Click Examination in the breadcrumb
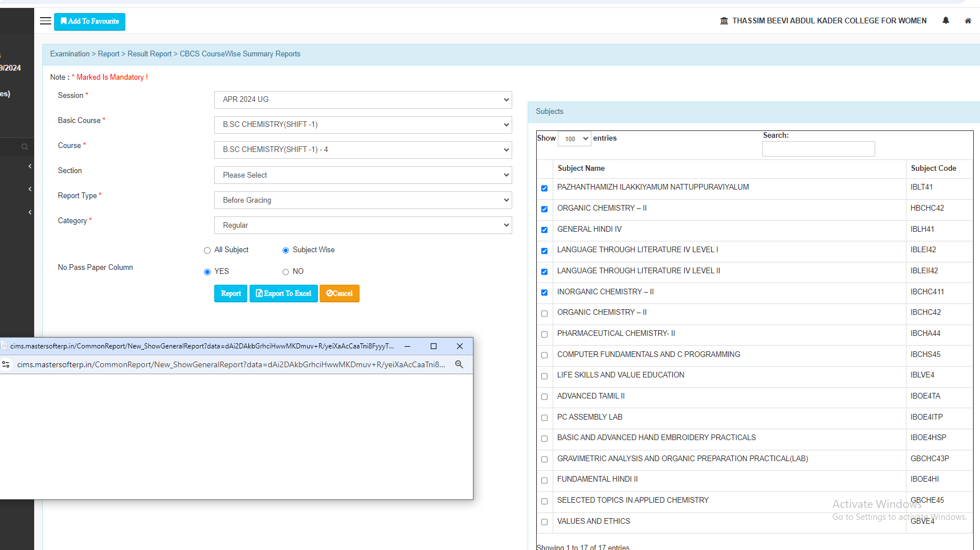980x550 pixels. [70, 54]
